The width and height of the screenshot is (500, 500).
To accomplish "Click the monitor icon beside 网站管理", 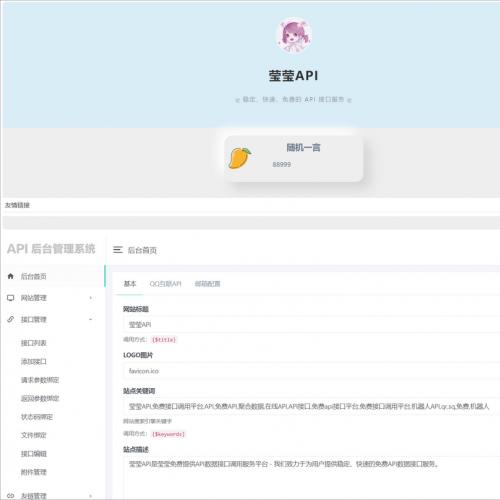I will (x=10, y=298).
